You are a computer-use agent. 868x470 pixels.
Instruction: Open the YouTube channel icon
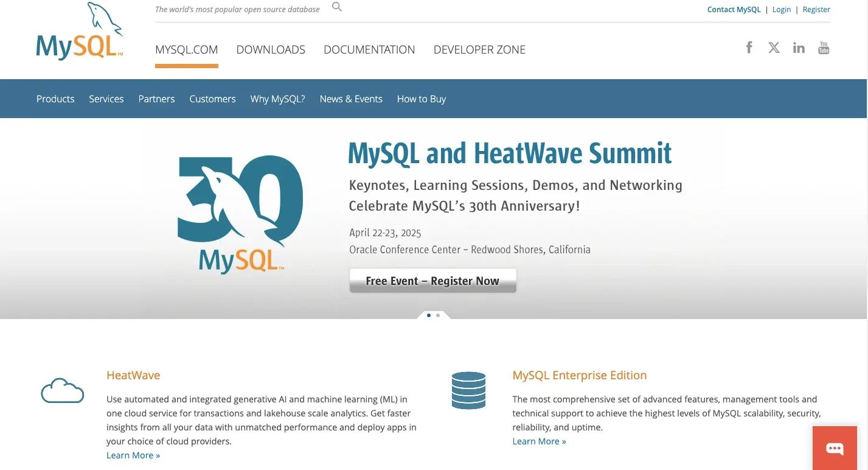pyautogui.click(x=824, y=47)
